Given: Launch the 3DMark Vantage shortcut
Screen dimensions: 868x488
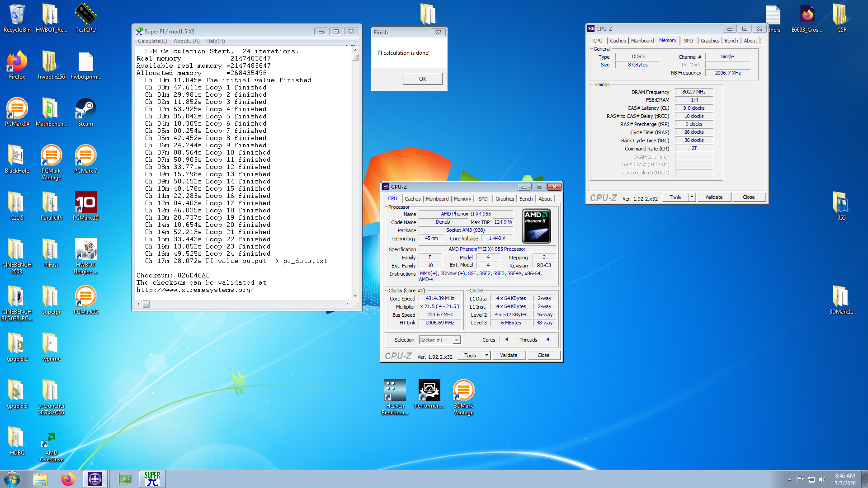Looking at the screenshot, I should 463,397.
